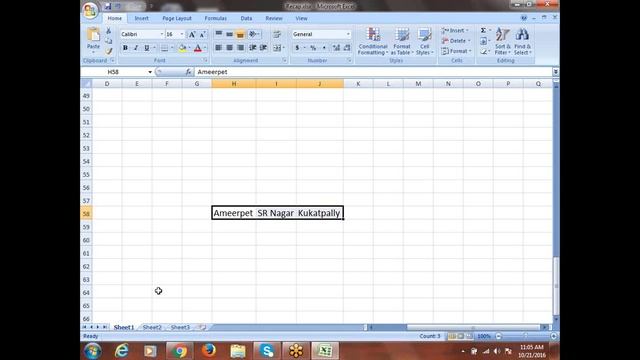Align text to the left
The image size is (640, 360).
(219, 48)
